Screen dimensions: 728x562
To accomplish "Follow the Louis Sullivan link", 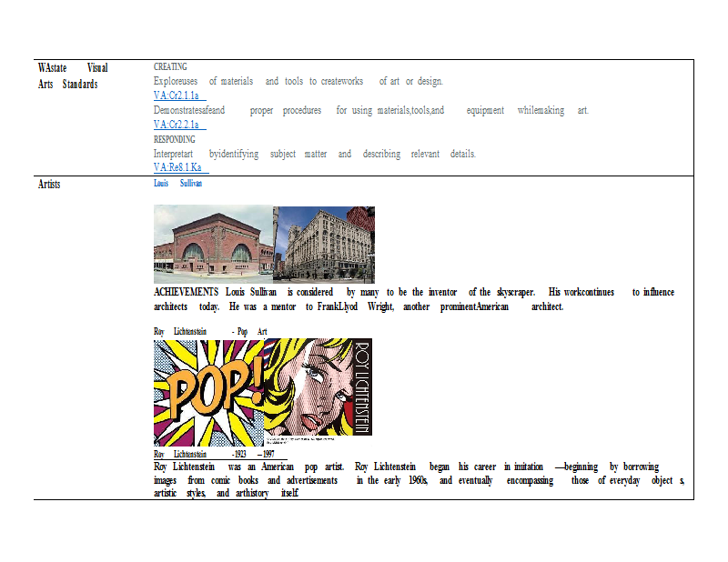I will point(177,184).
